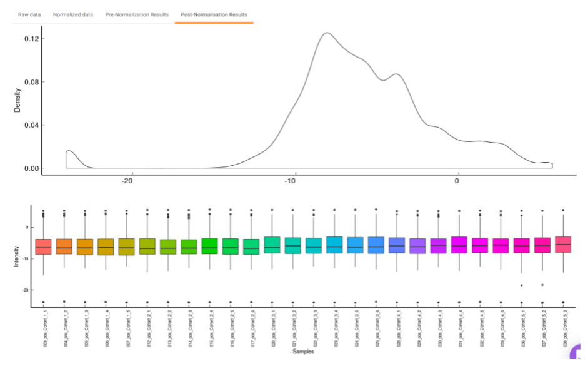Click the red box above 003_pos_Cohort_1_1

coord(43,247)
